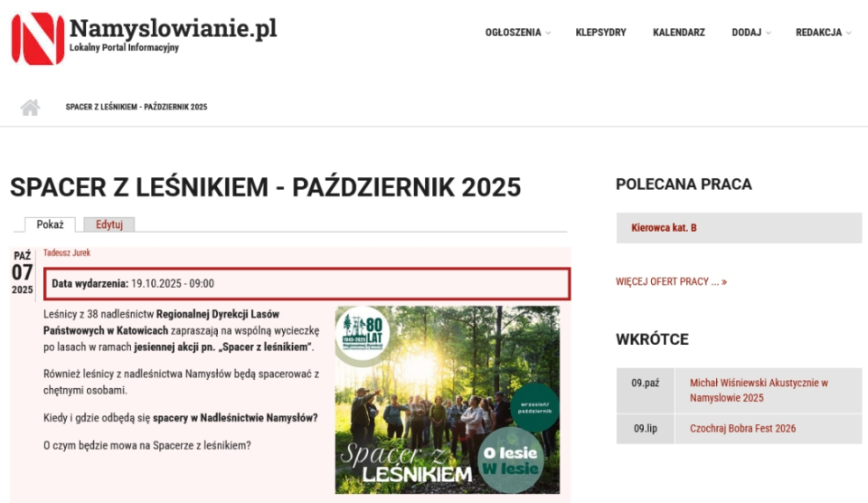The image size is (868, 503).
Task: Click the PAŹ 07 2025 date badge
Action: pyautogui.click(x=23, y=272)
